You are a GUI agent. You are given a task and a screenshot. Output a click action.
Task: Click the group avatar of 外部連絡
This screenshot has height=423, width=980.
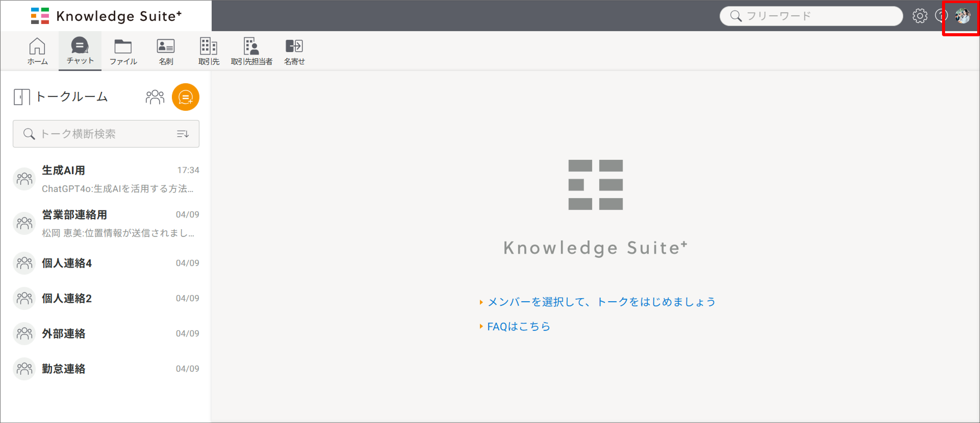[x=24, y=334]
